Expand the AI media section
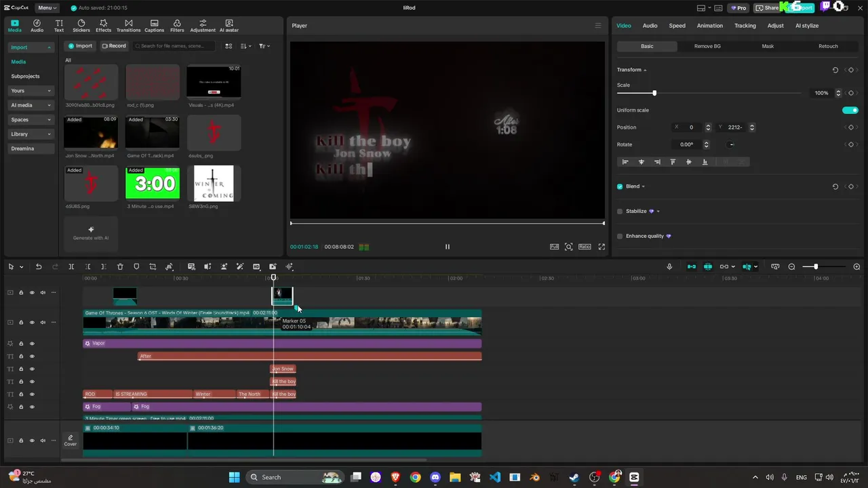This screenshot has height=488, width=868. [x=31, y=105]
